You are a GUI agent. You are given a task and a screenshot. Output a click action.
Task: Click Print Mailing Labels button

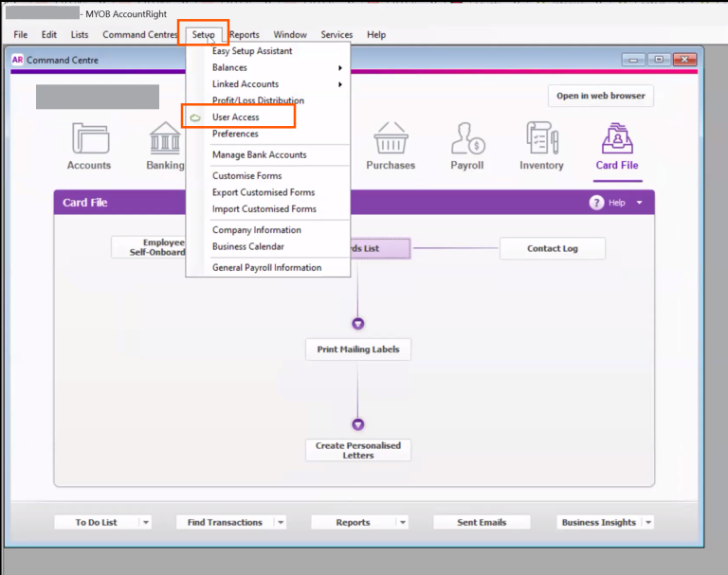click(x=358, y=350)
